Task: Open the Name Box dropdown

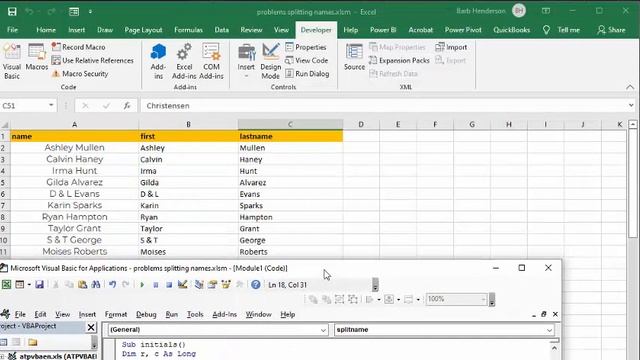Action: click(x=51, y=105)
